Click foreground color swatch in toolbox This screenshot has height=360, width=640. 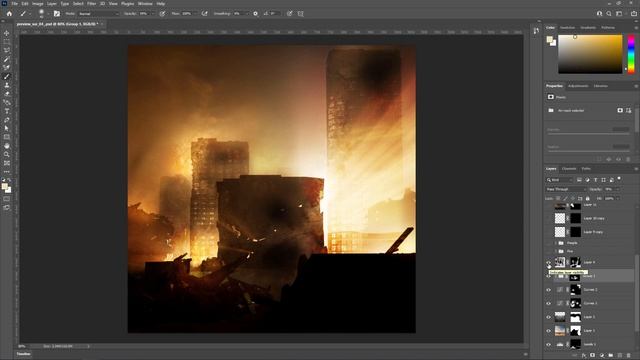tap(5, 187)
